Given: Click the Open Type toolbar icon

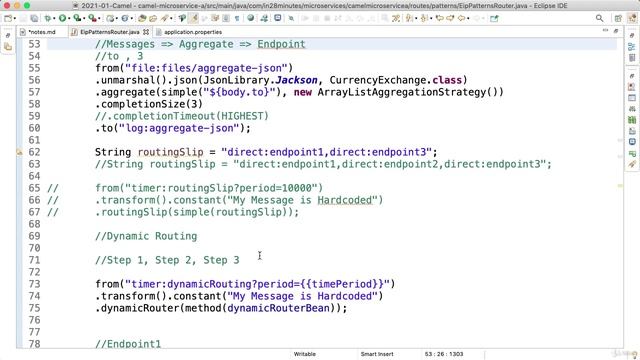Looking at the screenshot, I should 142,18.
